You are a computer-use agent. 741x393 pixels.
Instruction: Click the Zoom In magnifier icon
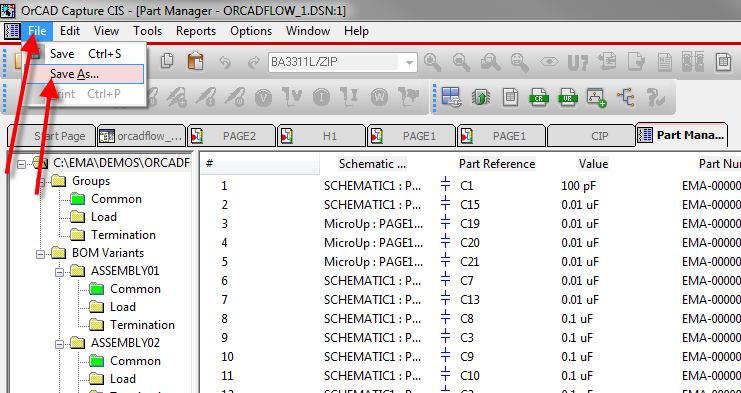coord(432,62)
